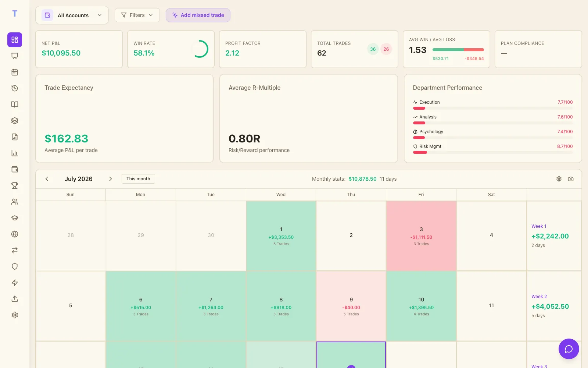588x368 pixels.
Task: Click Net P&L value $10,095.50
Action: pos(61,53)
